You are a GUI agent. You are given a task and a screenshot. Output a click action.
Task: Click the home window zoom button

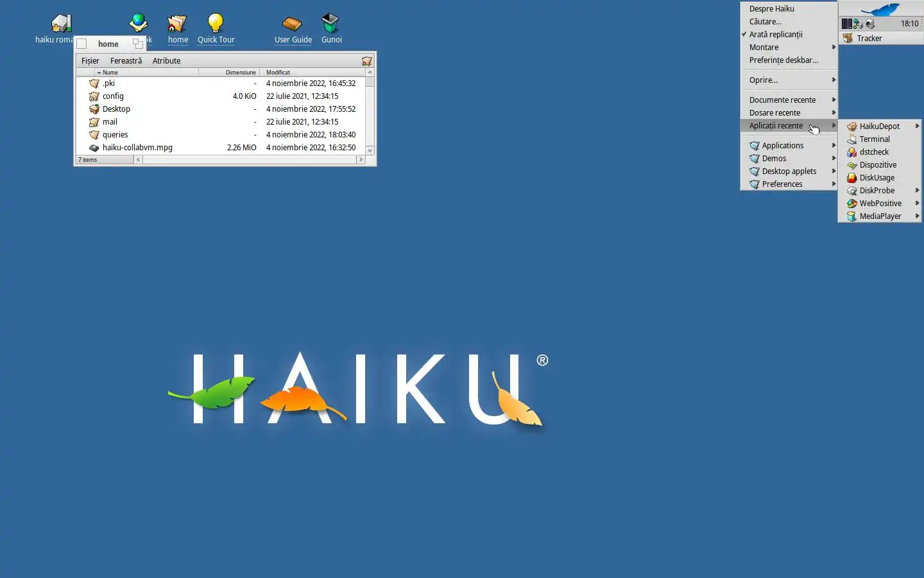click(x=137, y=44)
